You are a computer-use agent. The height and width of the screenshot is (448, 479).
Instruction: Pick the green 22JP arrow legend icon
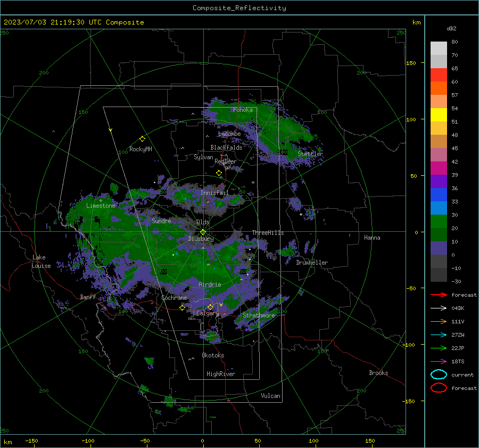coord(439,348)
